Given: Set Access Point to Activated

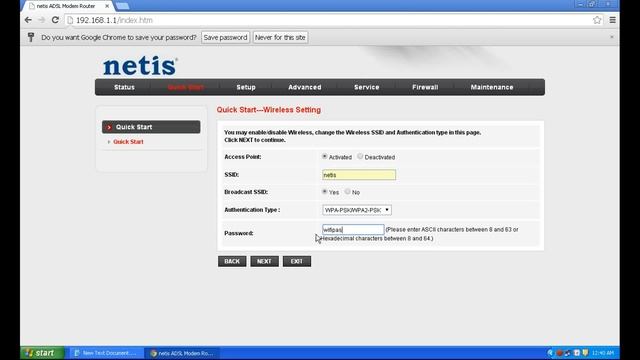Looking at the screenshot, I should [x=324, y=156].
